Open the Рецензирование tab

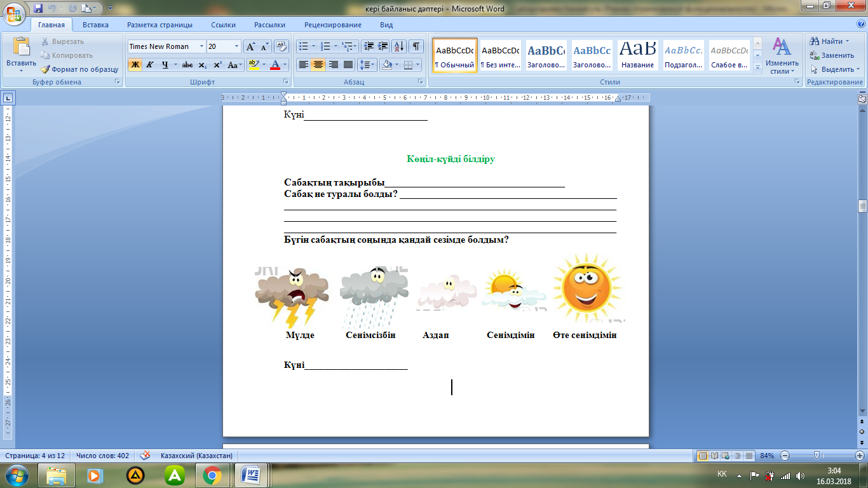[x=333, y=25]
